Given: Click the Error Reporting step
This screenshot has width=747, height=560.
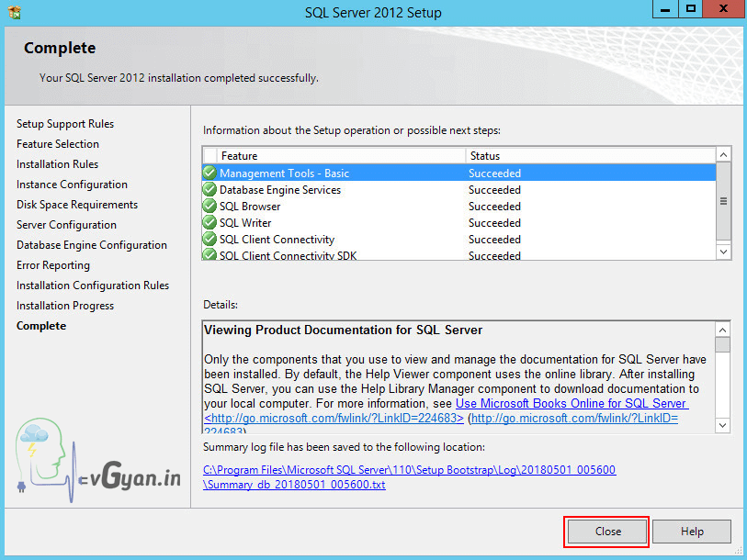Looking at the screenshot, I should 53,265.
